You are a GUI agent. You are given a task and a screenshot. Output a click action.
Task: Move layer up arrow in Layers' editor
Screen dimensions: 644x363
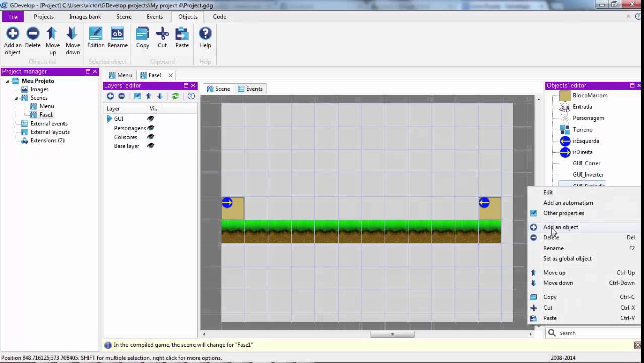click(149, 96)
